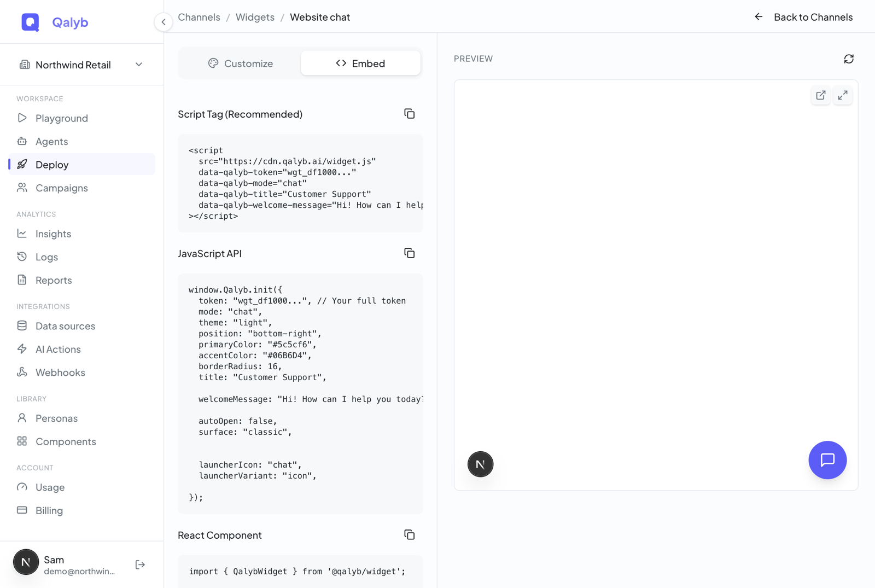Open Insights analytics
Viewport: 875px width, 588px height.
click(82, 234)
